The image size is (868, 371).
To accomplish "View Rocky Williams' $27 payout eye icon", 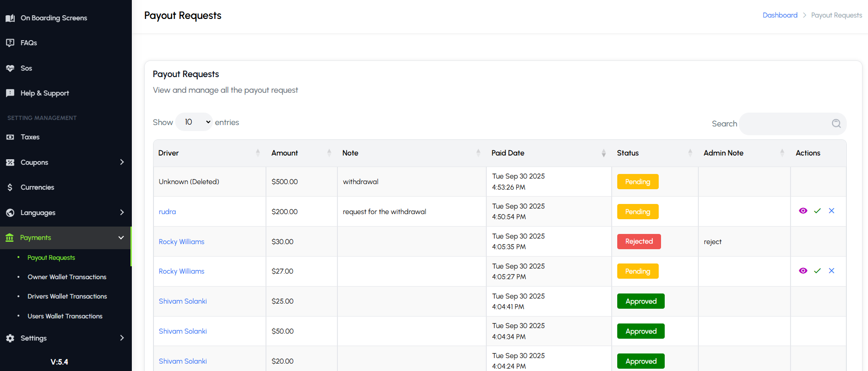I will [803, 271].
